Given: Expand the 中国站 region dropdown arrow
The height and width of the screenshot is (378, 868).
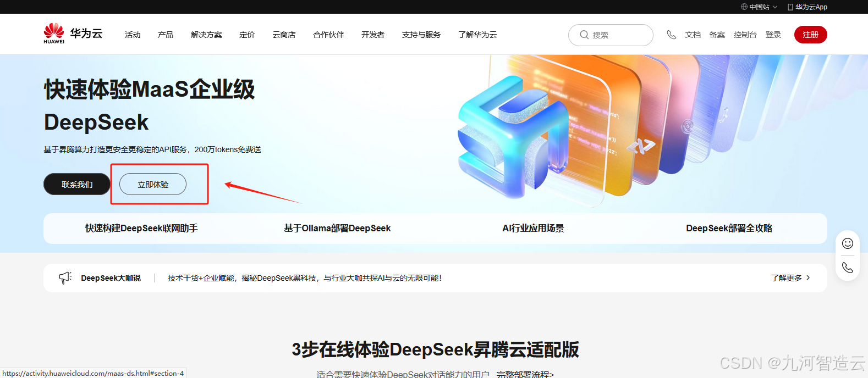Looking at the screenshot, I should [775, 7].
